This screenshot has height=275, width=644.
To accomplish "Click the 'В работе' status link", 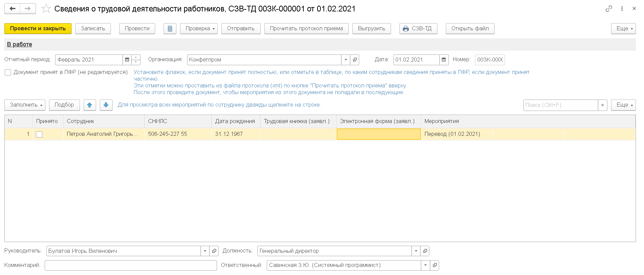I will point(19,44).
